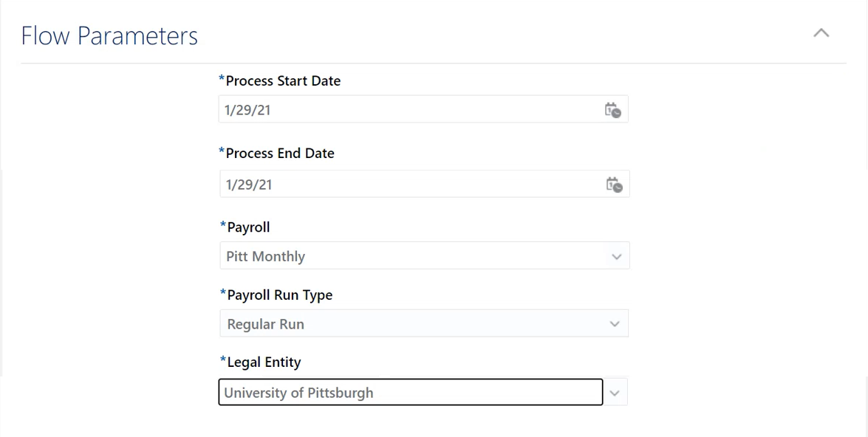Click the Process End Date label
The width and height of the screenshot is (868, 437).
pyautogui.click(x=279, y=154)
